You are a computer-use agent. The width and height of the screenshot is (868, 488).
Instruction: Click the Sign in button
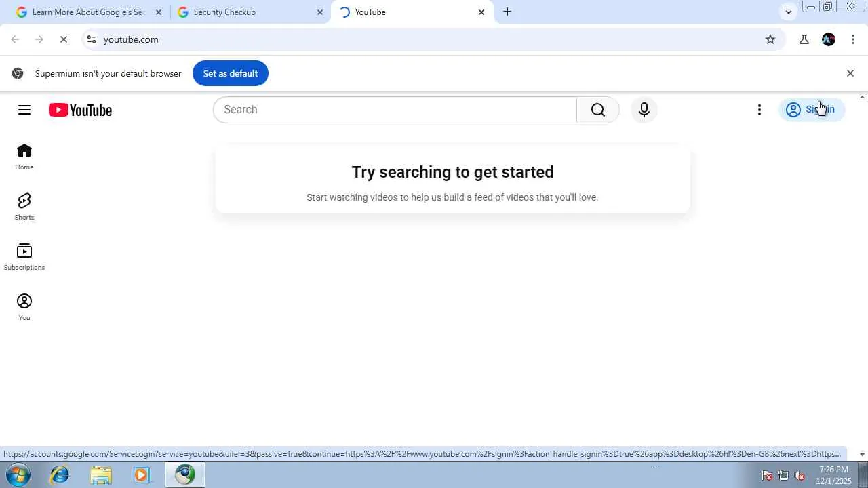pos(811,110)
